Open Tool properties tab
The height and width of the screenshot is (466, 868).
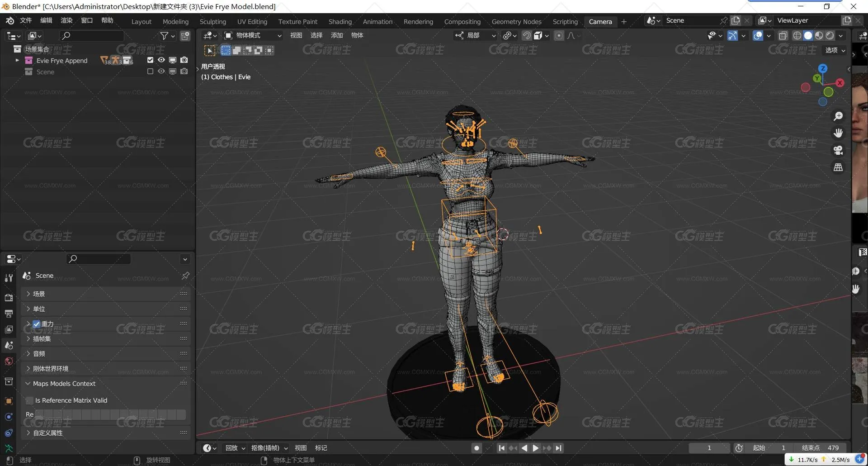click(9, 278)
